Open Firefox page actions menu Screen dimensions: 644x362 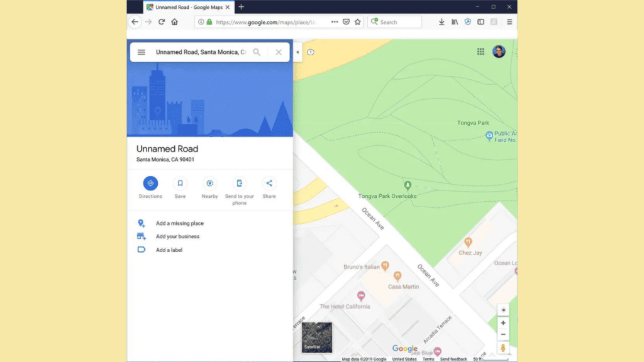pyautogui.click(x=335, y=22)
